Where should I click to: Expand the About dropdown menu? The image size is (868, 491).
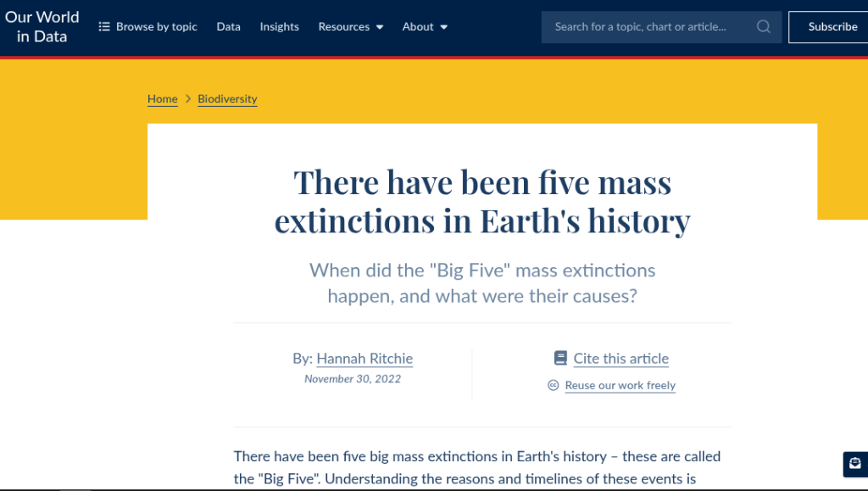pyautogui.click(x=425, y=26)
